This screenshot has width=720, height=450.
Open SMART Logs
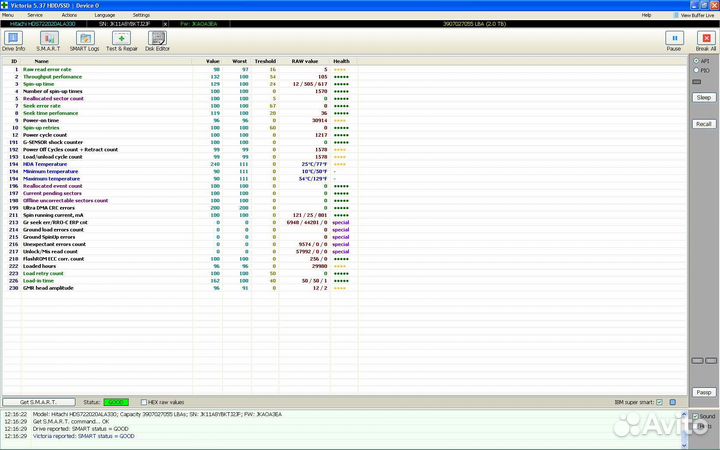pos(86,40)
